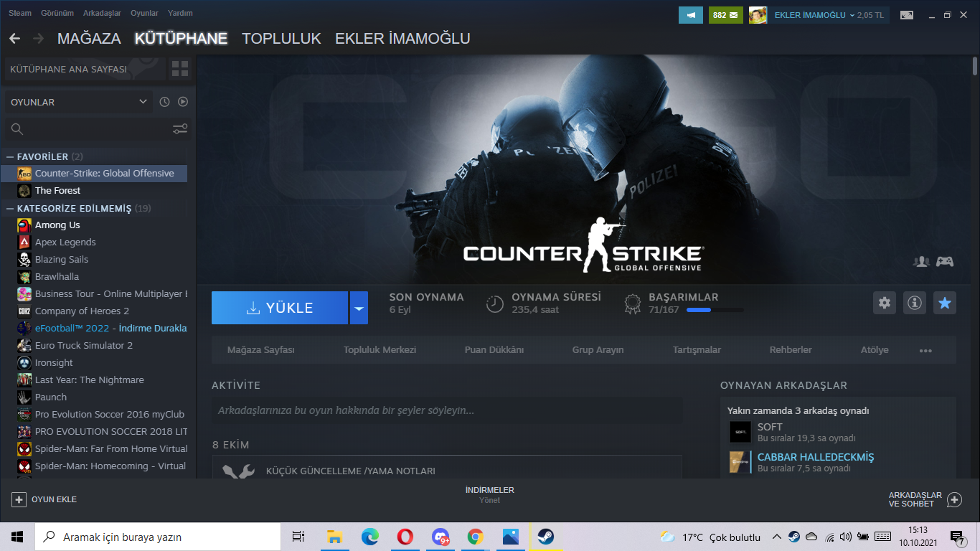The height and width of the screenshot is (551, 980).
Task: Show game info icon
Action: 915,303
